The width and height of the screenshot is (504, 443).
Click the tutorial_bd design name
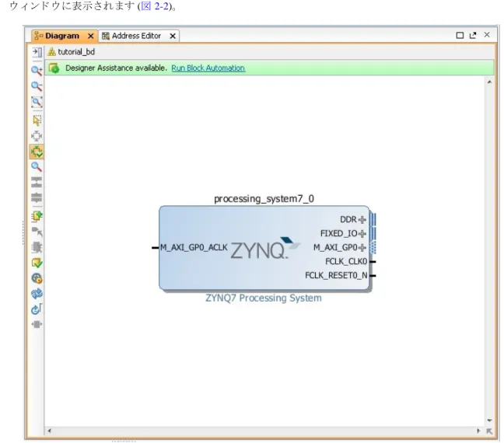pos(76,52)
